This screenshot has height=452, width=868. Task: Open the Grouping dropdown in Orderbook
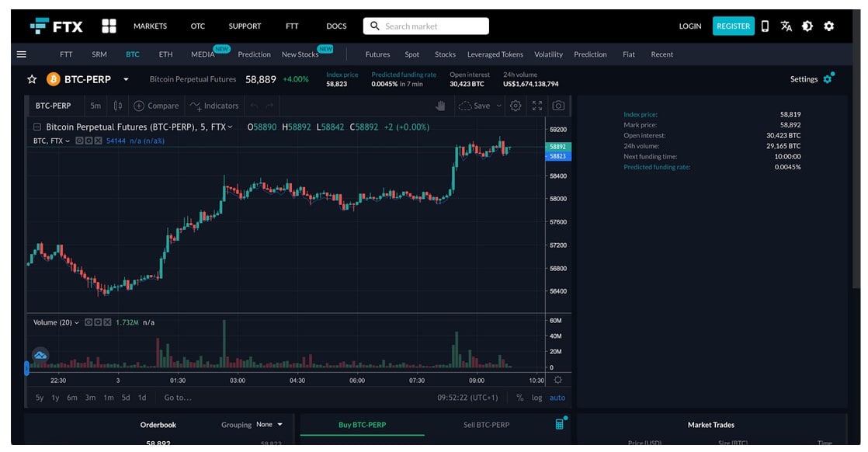click(x=269, y=425)
